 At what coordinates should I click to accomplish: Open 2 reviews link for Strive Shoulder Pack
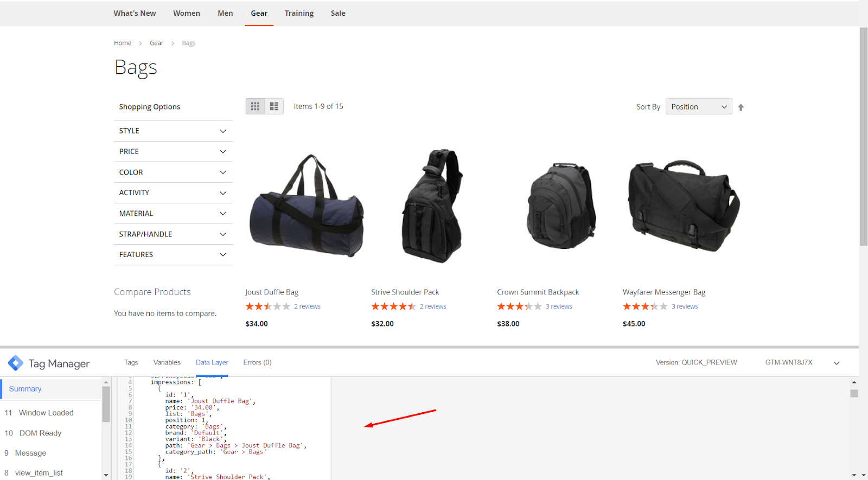(432, 306)
